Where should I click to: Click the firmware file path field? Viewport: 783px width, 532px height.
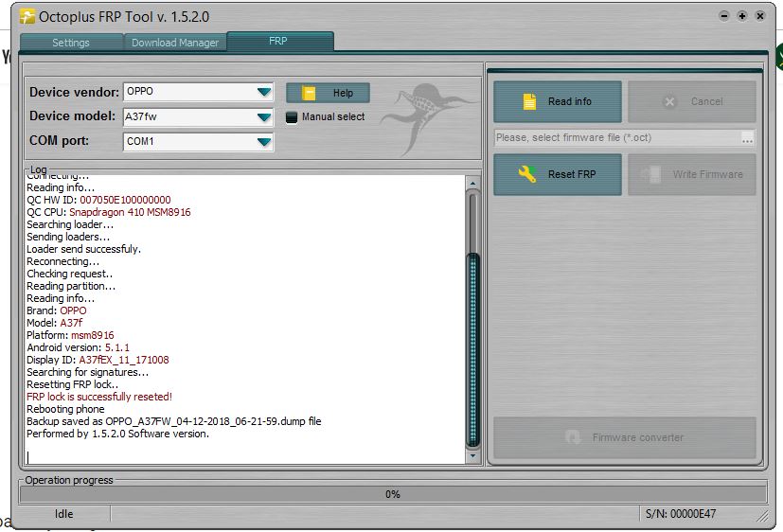[617, 138]
